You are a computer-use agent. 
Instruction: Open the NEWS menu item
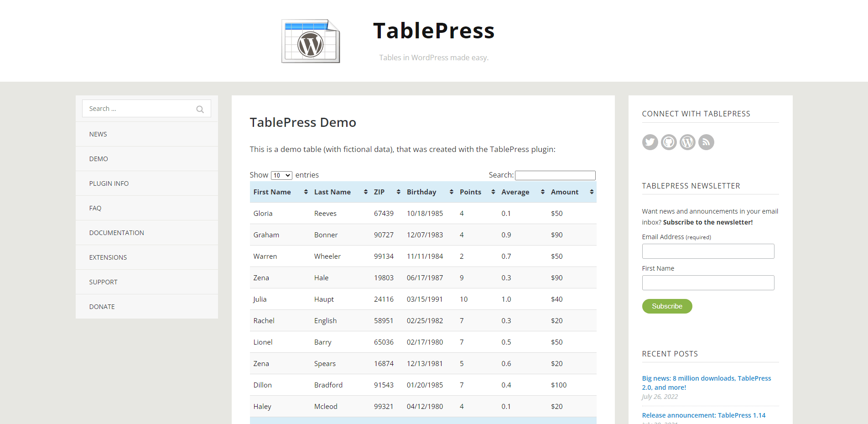click(147, 134)
